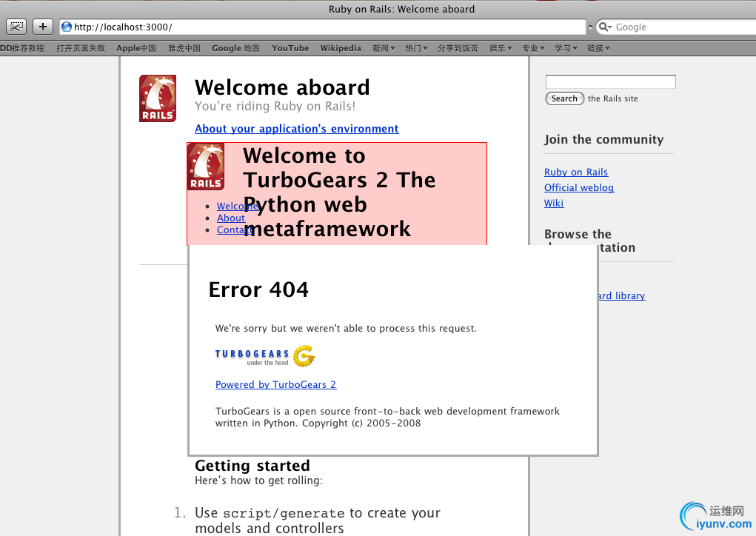The height and width of the screenshot is (536, 756).
Task: Open the Apple中国 bookmark
Action: click(x=136, y=48)
